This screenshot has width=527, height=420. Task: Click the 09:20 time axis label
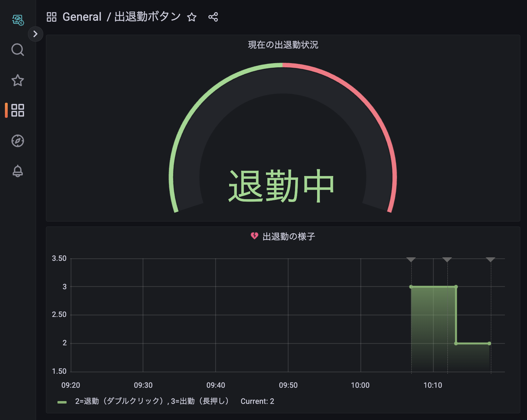pos(71,385)
